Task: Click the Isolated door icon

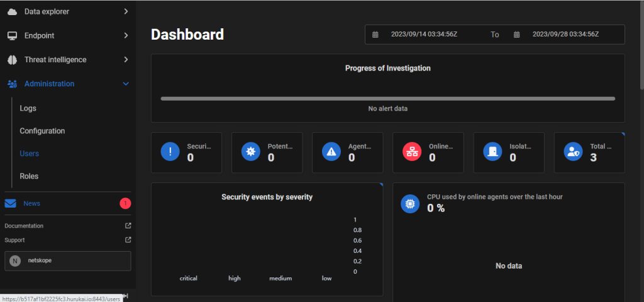Action: coord(492,152)
